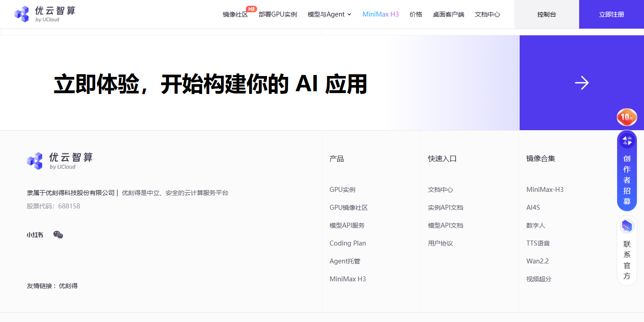Viewport: 644px width, 322px height.
Task: Open the 模型API服务 footer link
Action: pos(347,225)
